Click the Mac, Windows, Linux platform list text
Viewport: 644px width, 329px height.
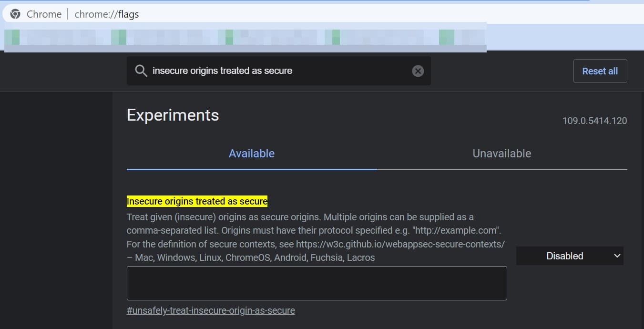click(x=251, y=258)
